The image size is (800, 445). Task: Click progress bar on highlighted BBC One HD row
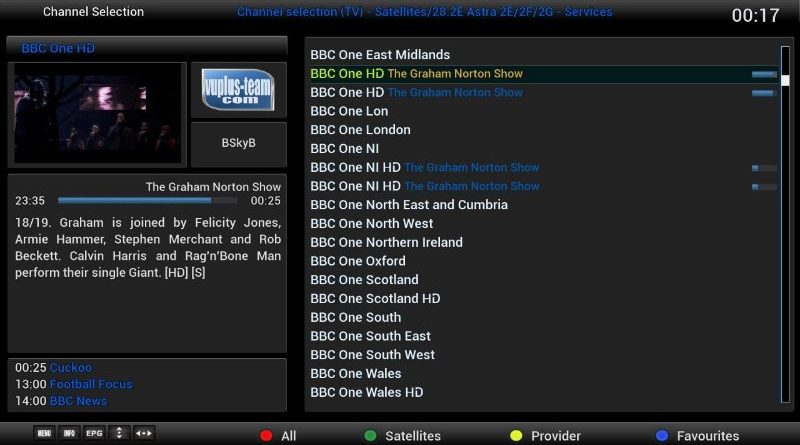[x=764, y=74]
